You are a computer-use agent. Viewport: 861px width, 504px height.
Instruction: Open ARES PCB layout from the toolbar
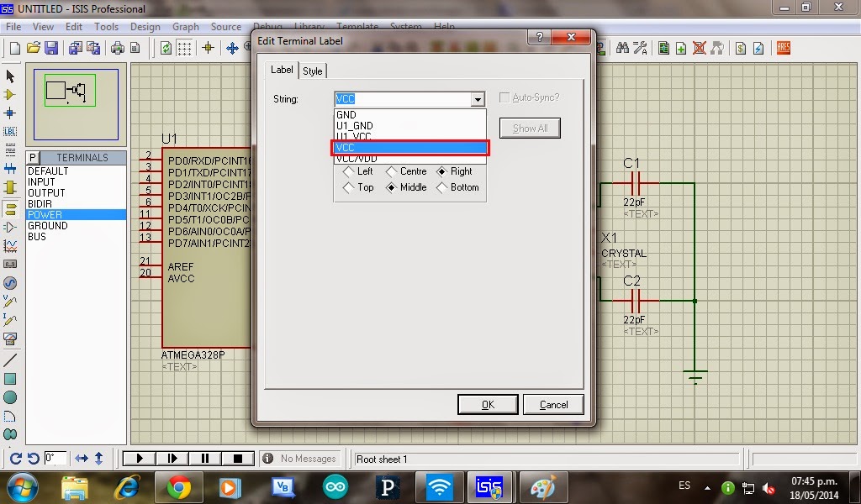(783, 47)
